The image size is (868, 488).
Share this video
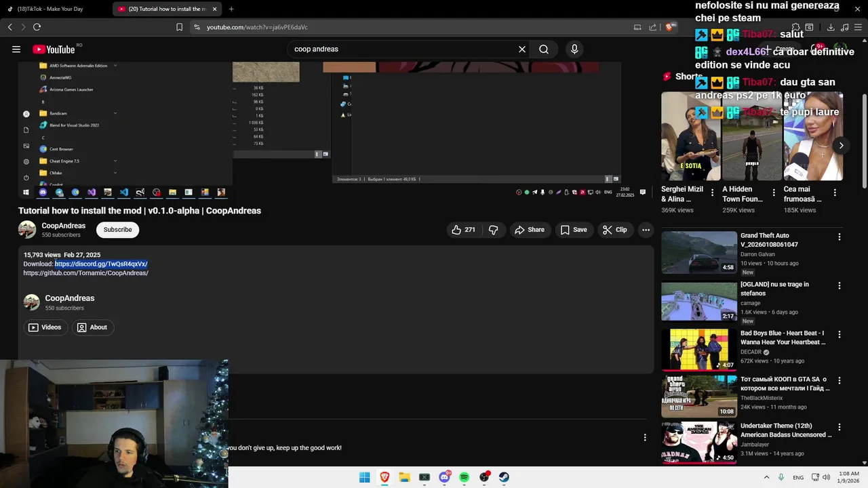(x=530, y=230)
